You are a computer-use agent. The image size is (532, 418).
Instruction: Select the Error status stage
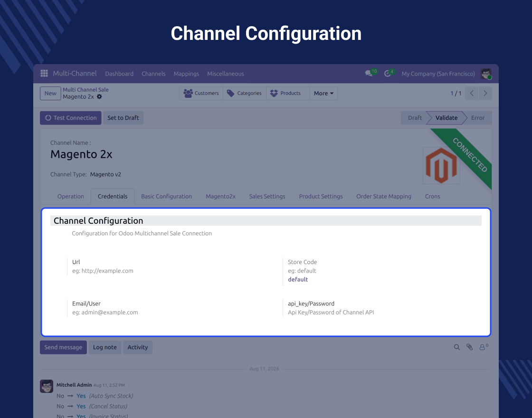pyautogui.click(x=478, y=118)
